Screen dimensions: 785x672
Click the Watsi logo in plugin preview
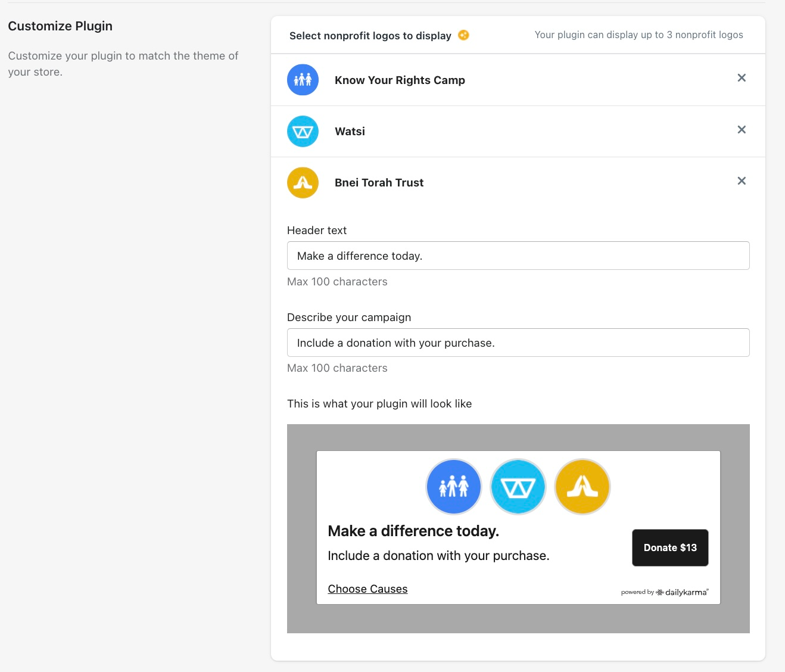tap(518, 487)
